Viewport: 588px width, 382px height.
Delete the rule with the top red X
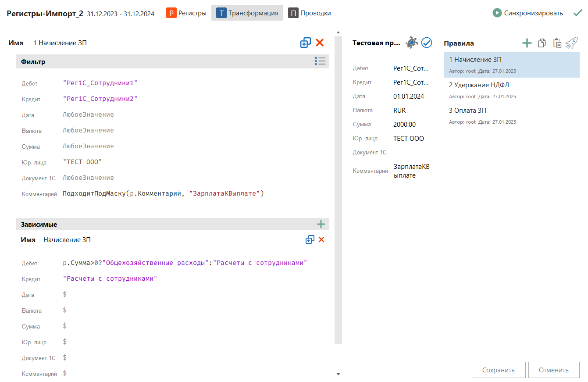[x=320, y=43]
